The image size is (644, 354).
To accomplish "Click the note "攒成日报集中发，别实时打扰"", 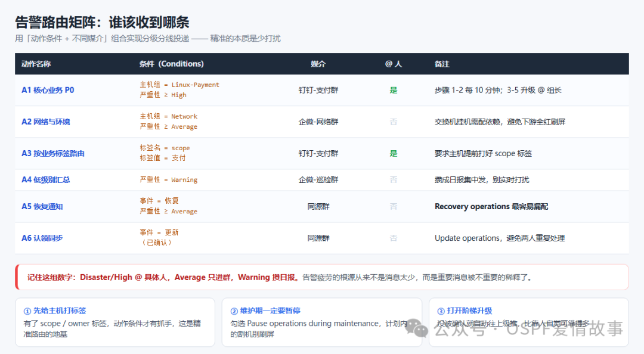I will (482, 180).
